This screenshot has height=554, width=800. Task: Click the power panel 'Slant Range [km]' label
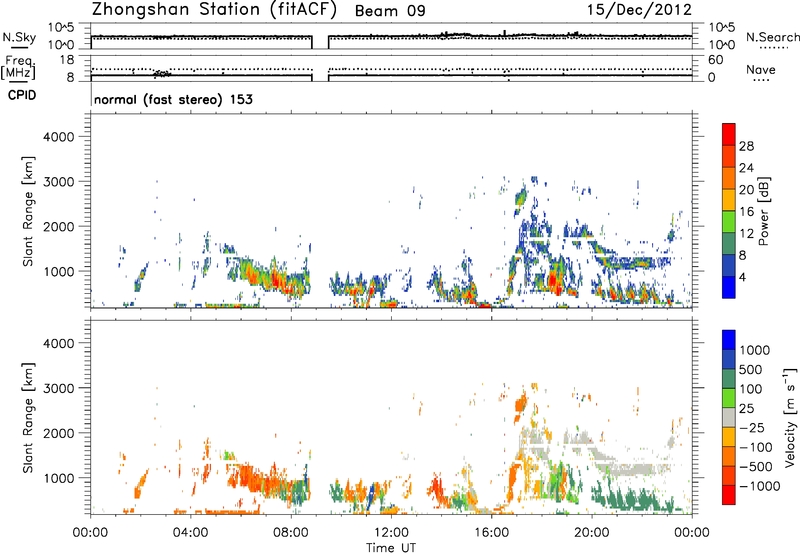28,211
